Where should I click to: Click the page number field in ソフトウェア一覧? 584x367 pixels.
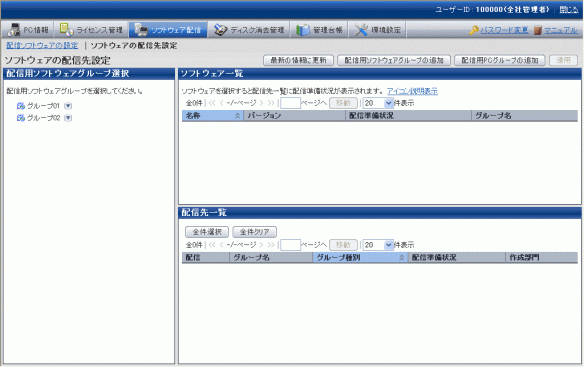click(x=291, y=103)
